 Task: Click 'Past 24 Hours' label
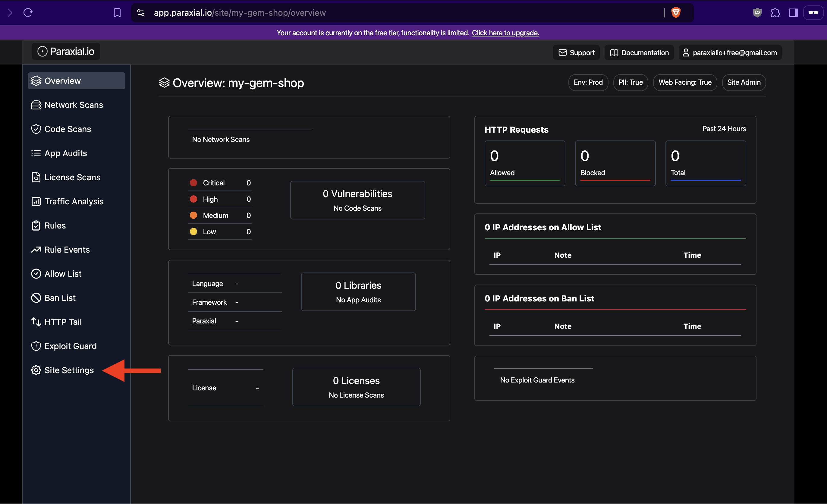(x=724, y=129)
